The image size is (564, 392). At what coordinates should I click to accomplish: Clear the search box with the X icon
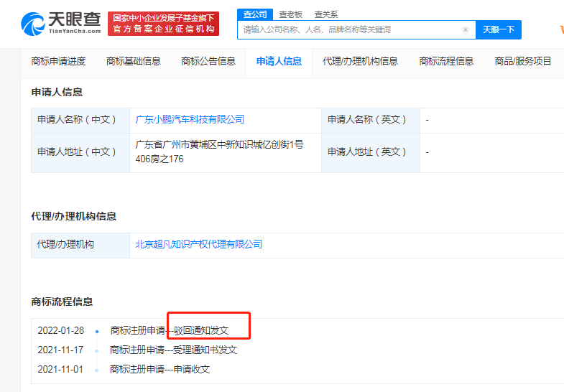coord(466,30)
